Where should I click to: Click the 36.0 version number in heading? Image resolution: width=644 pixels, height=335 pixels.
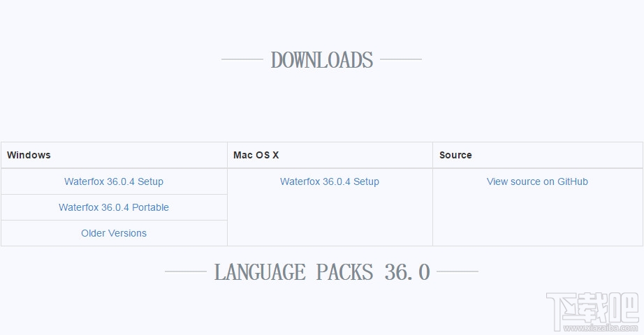[x=407, y=272]
